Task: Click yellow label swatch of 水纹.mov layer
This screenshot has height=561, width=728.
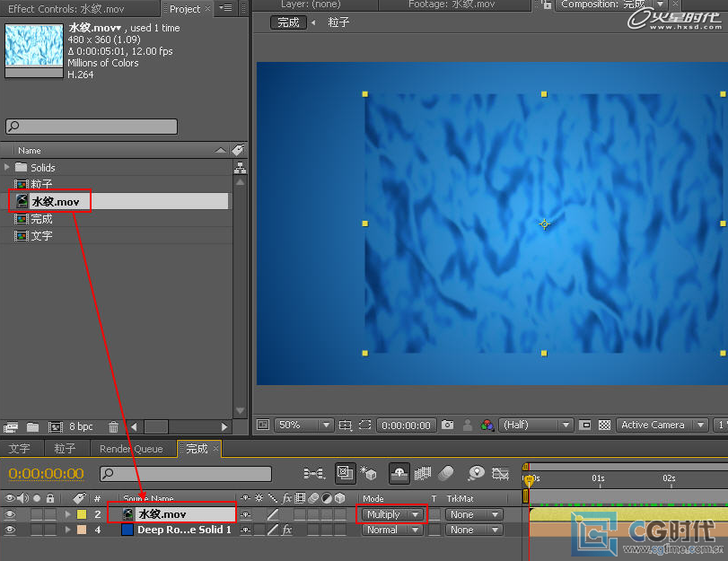Action: click(x=82, y=514)
